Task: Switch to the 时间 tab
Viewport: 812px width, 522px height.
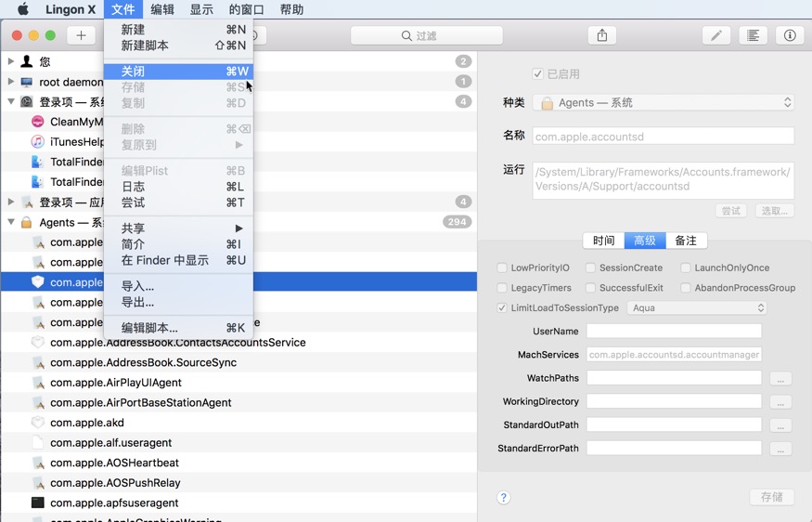Action: pyautogui.click(x=604, y=241)
